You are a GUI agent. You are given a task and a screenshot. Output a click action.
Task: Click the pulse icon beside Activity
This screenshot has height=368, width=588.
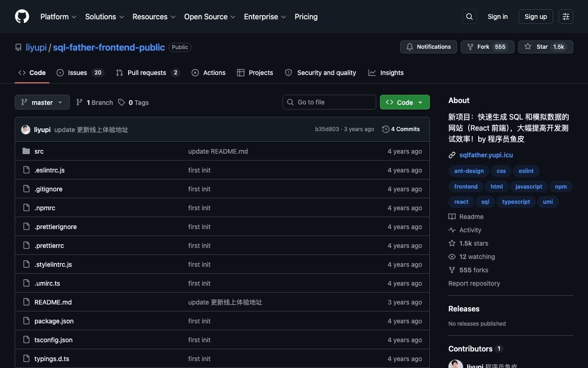coord(452,230)
